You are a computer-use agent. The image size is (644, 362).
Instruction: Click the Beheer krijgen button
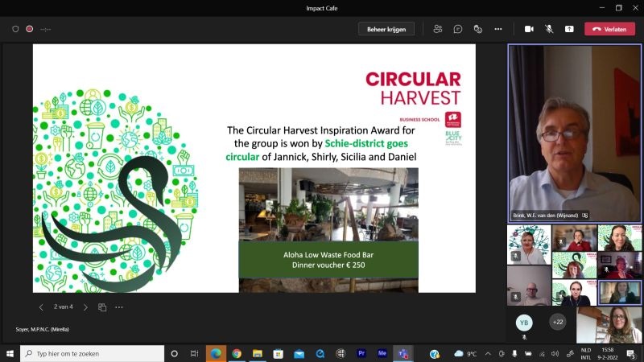[x=386, y=29]
